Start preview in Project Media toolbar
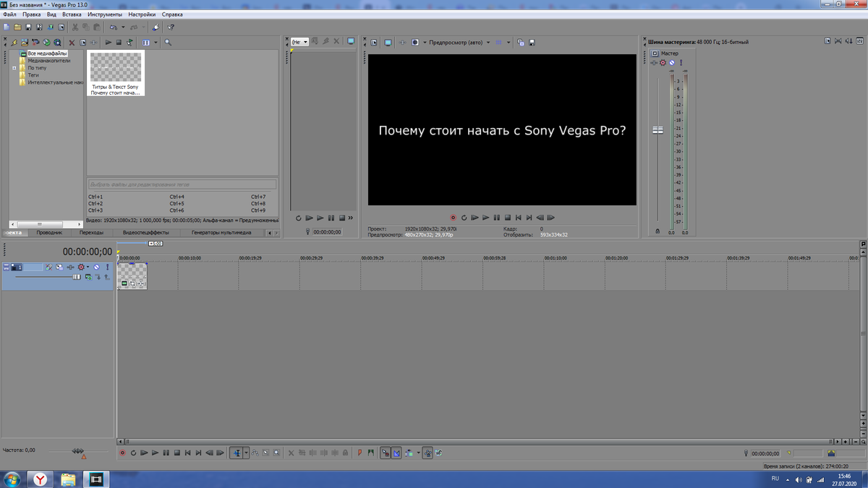 (x=108, y=43)
